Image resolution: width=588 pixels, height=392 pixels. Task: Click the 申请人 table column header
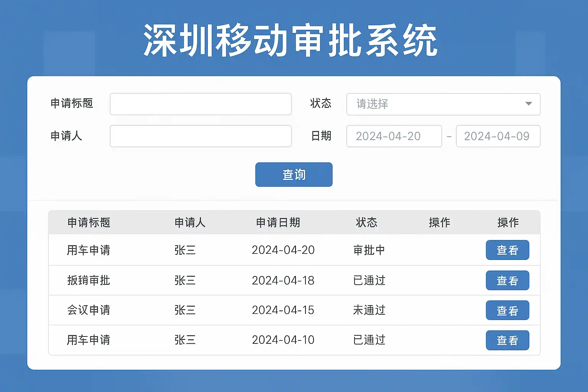tap(190, 222)
